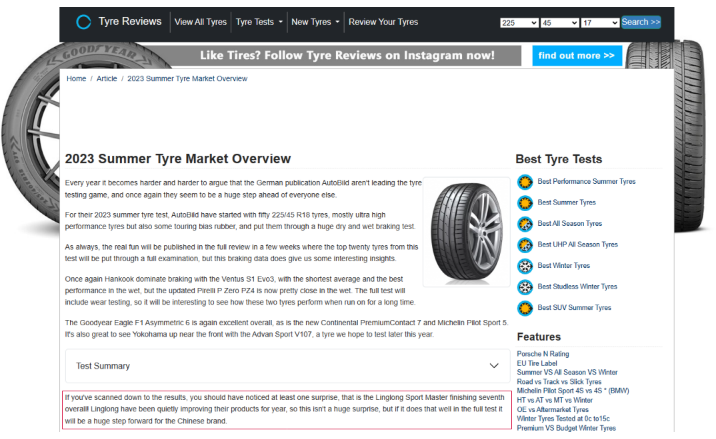The height and width of the screenshot is (439, 716).
Task: Open Winter Tyres Tested at 0c to 15c link
Action: (563, 418)
